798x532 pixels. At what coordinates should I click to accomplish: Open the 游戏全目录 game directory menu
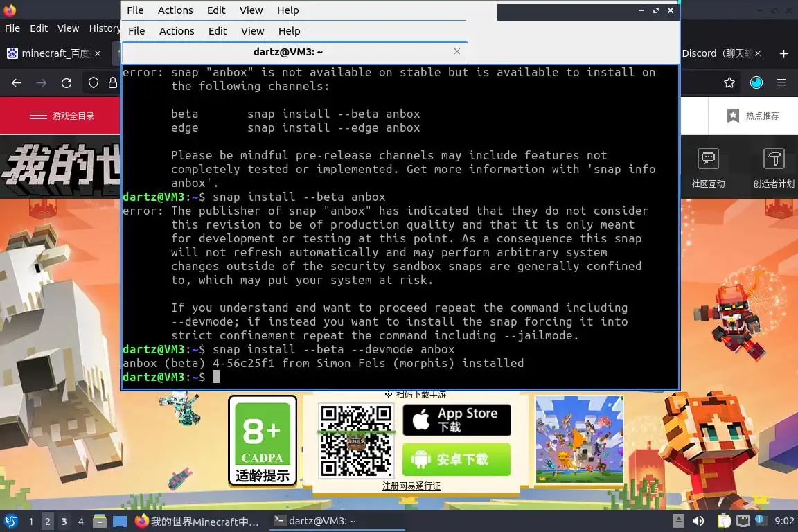pos(62,116)
